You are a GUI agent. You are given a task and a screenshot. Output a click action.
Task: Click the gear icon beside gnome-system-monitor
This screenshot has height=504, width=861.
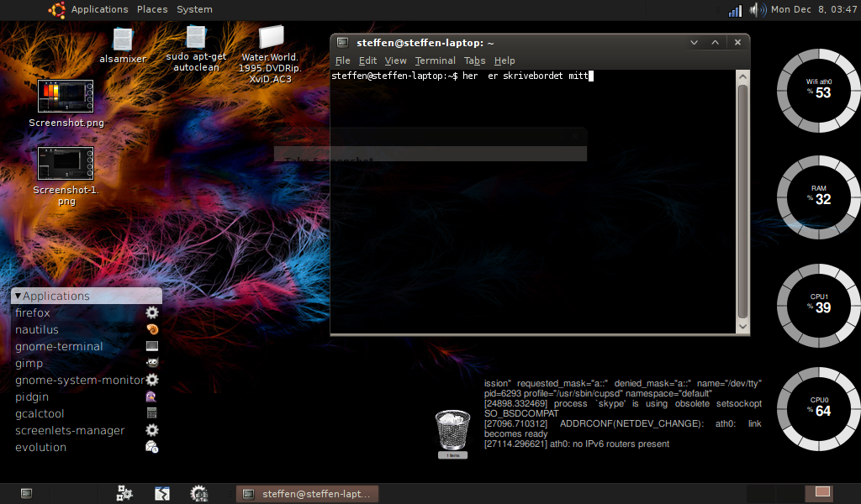pyautogui.click(x=152, y=380)
